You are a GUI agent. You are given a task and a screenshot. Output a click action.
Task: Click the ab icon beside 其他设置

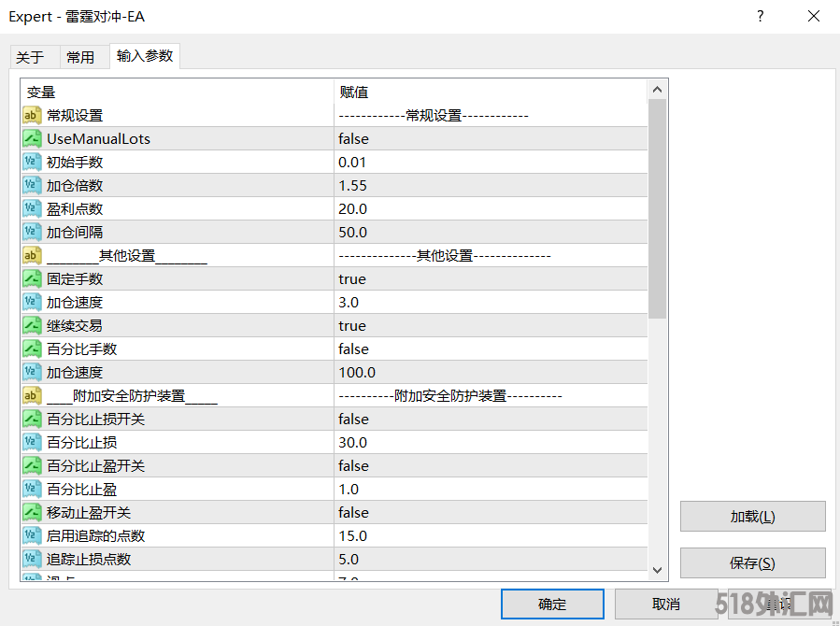pyautogui.click(x=32, y=255)
